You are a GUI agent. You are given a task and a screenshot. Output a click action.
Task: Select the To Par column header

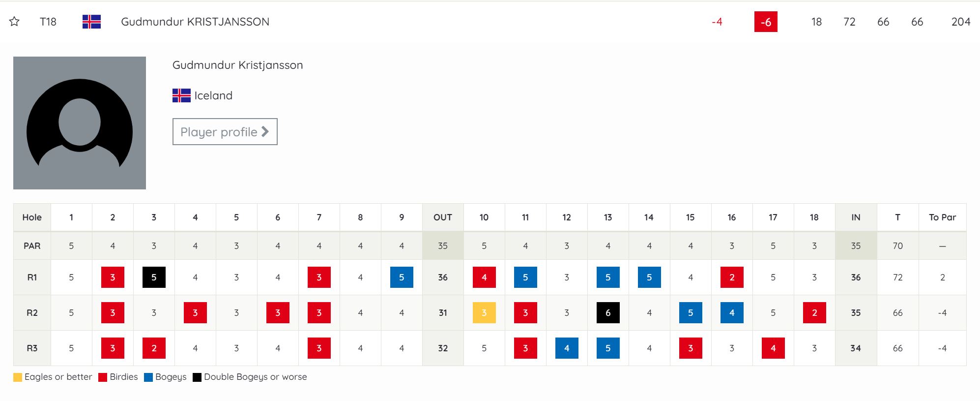pyautogui.click(x=943, y=217)
